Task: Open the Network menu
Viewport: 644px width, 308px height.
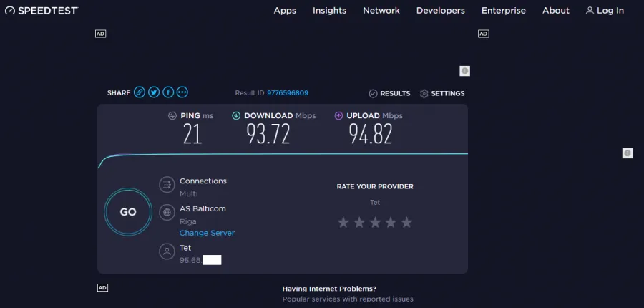Action: pyautogui.click(x=381, y=11)
